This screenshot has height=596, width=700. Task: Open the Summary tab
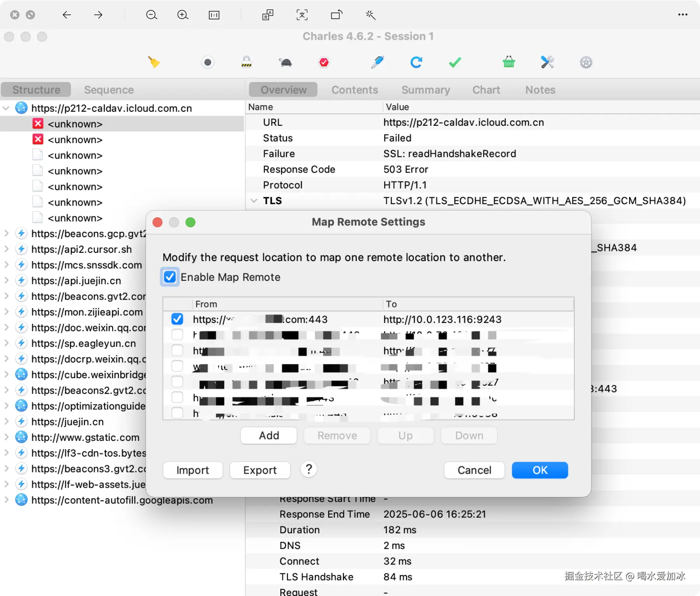pyautogui.click(x=426, y=90)
